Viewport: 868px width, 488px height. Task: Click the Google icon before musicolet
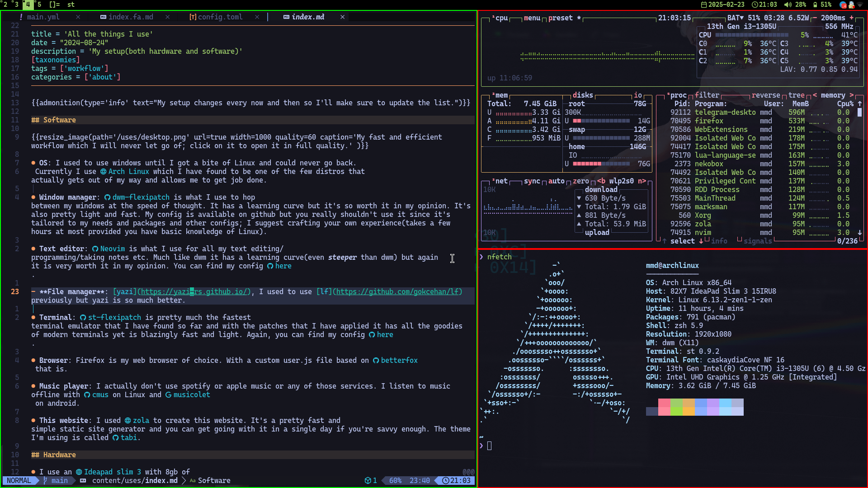point(168,395)
